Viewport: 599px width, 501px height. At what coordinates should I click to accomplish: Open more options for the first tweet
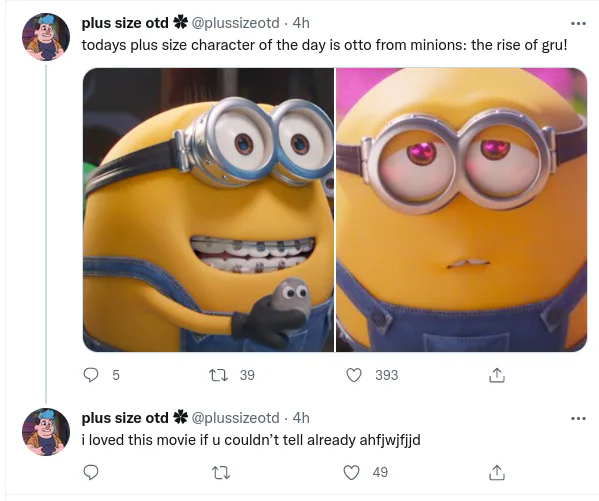pos(578,23)
